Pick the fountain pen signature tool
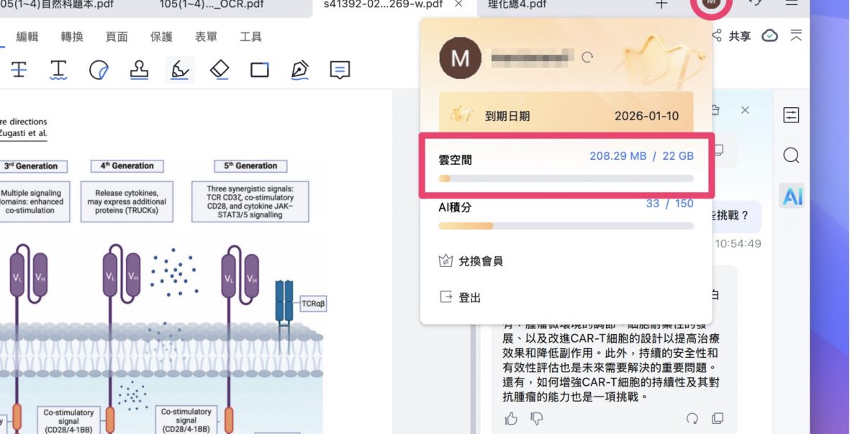868x434 pixels. [299, 69]
